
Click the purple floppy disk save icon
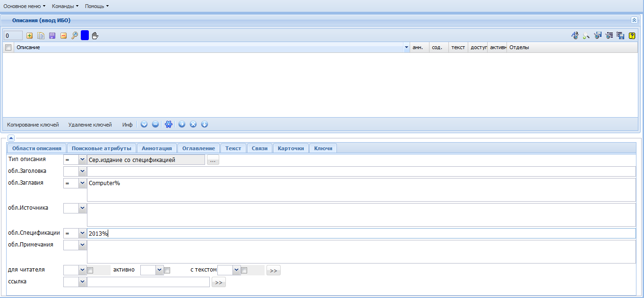(x=52, y=35)
